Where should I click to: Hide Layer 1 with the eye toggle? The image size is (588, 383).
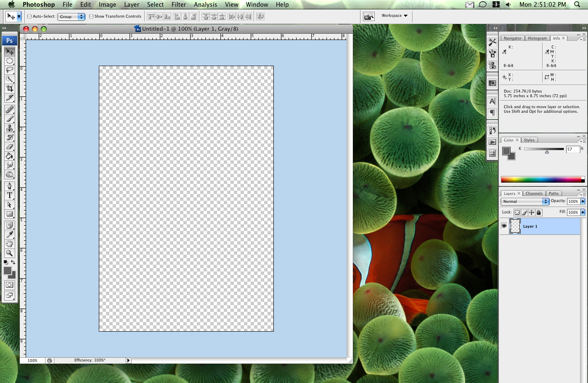coord(504,226)
